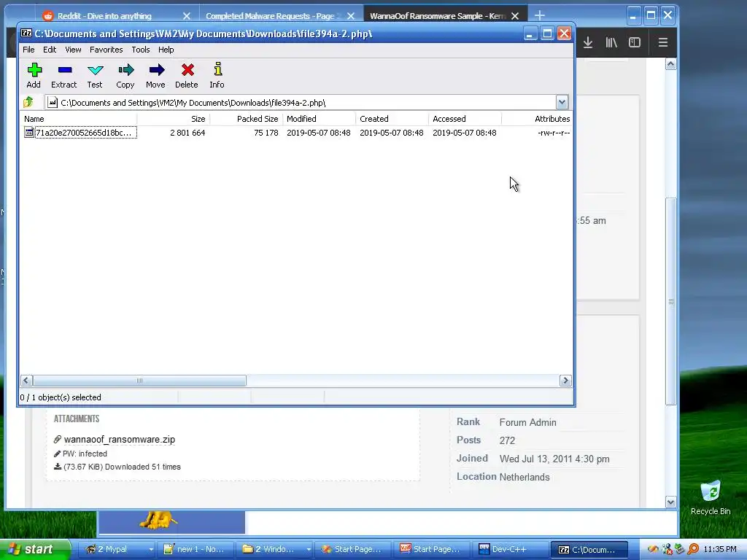The width and height of the screenshot is (747, 560).
Task: Click right arrow of 7-Zip horizontal scrollbar
Action: (x=565, y=380)
